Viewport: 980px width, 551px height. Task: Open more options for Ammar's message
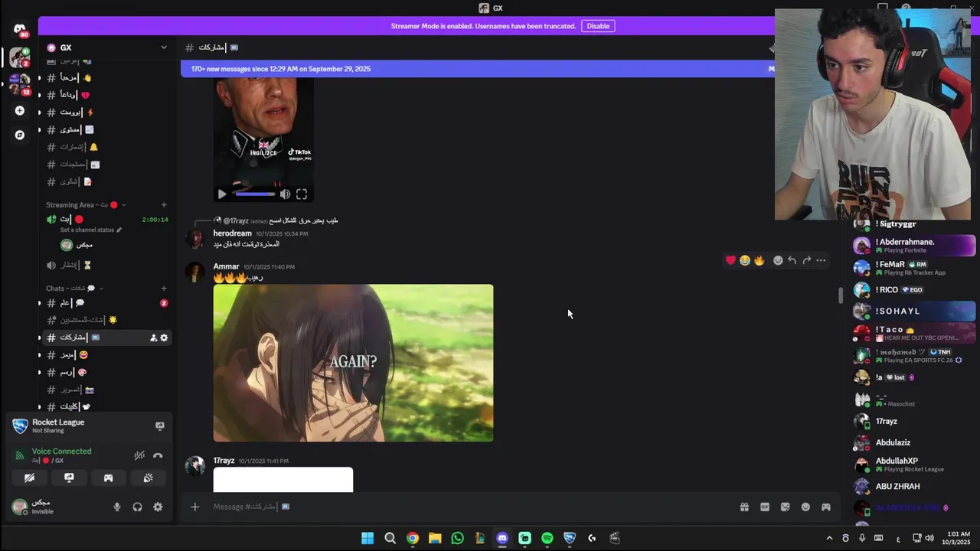click(x=821, y=260)
